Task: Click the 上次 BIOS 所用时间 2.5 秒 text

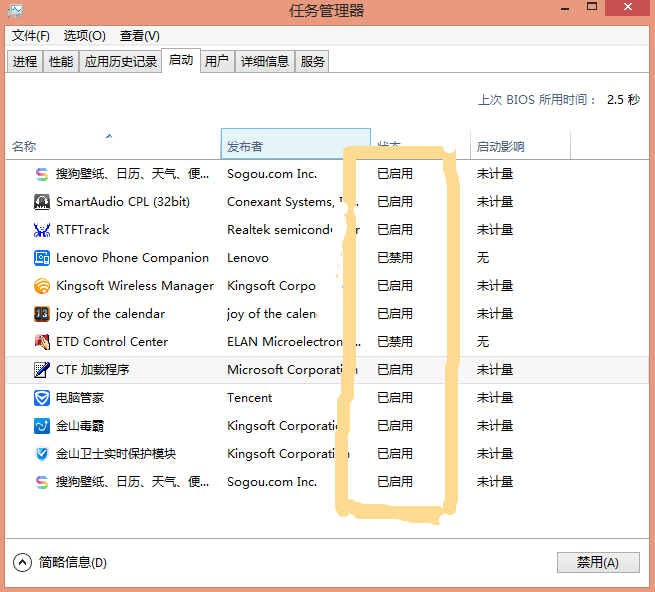Action: 559,100
